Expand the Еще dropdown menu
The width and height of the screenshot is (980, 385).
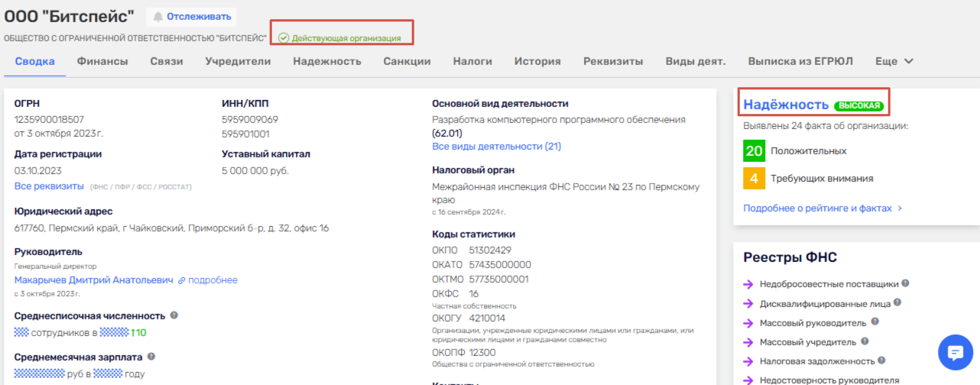pos(894,61)
